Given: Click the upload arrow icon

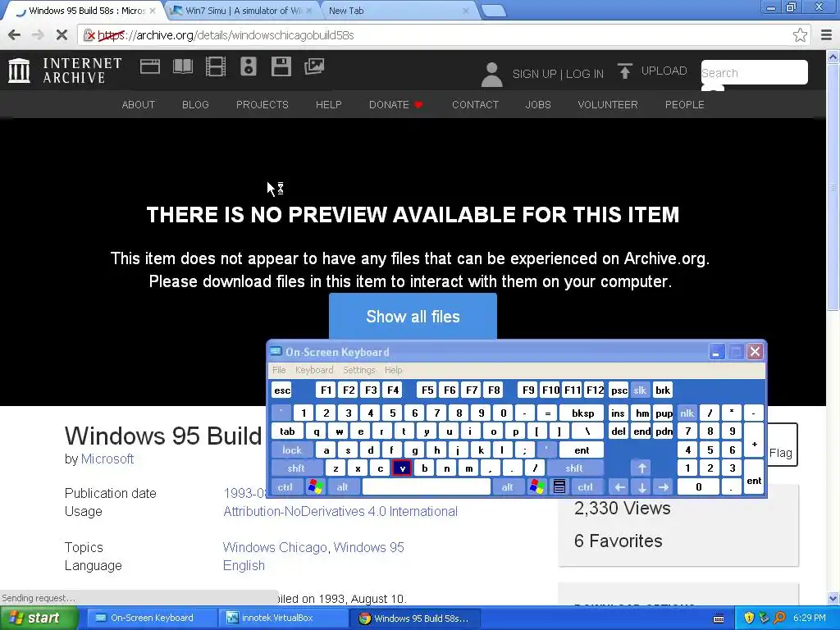Looking at the screenshot, I should pos(624,71).
